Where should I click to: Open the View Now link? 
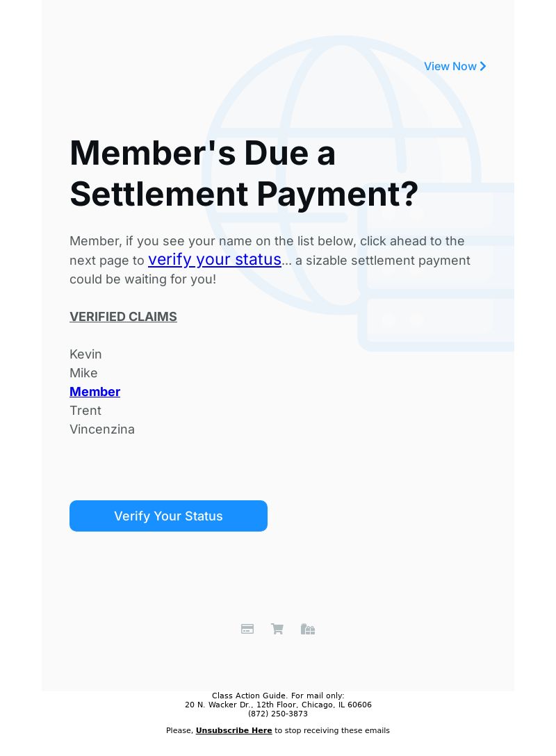(455, 66)
